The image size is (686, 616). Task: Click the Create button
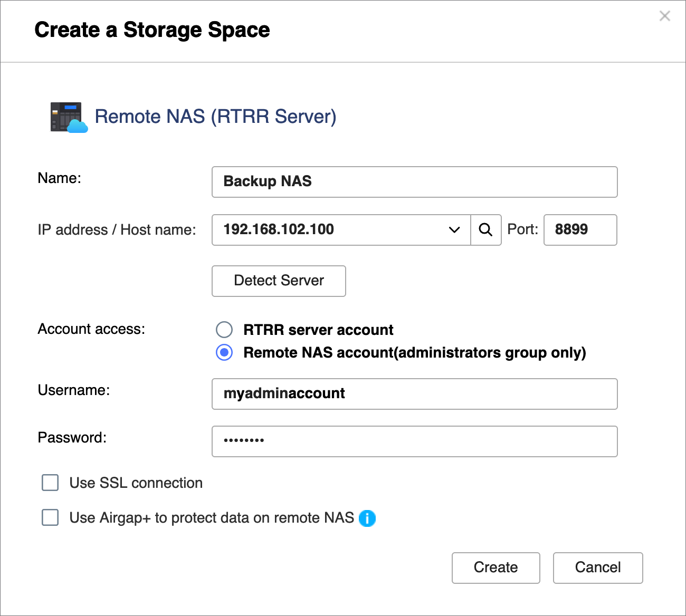[496, 567]
